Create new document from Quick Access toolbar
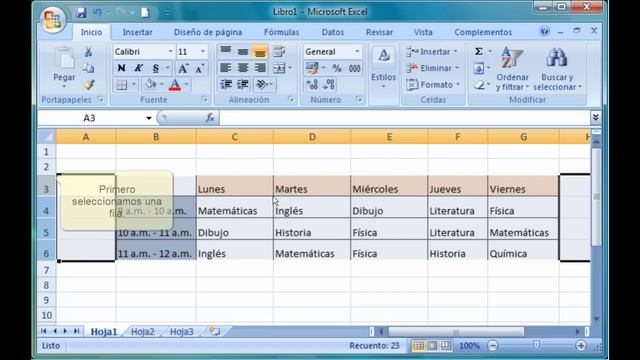The height and width of the screenshot is (360, 640). point(145,13)
